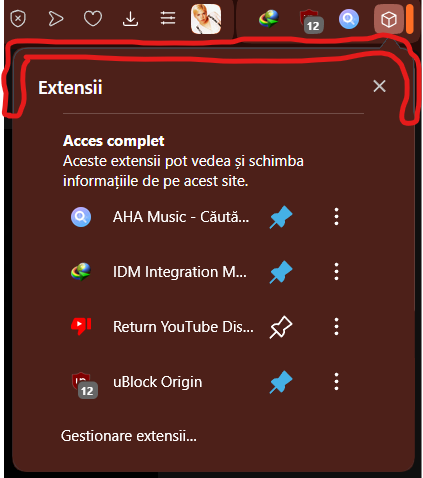Open IDM Integration three-dot menu
Viewport: 423px width, 478px height.
pos(336,272)
